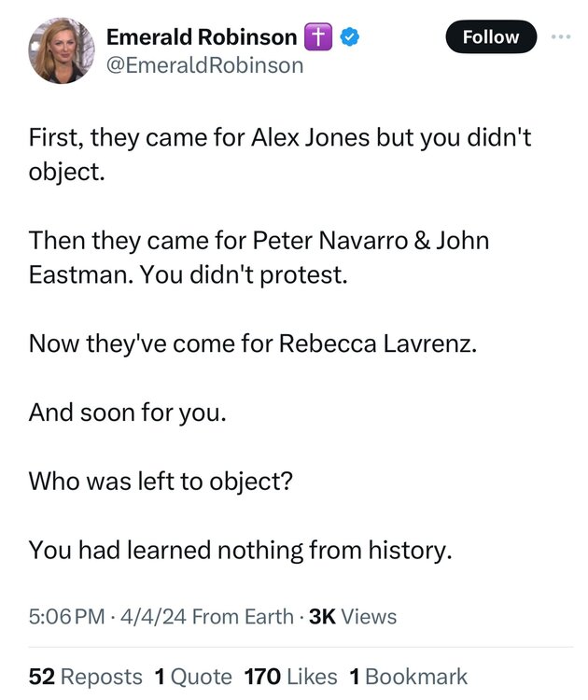Viewport: 588px width, 700px height.
Task: Open the three-dot more options menu
Action: click(x=559, y=37)
